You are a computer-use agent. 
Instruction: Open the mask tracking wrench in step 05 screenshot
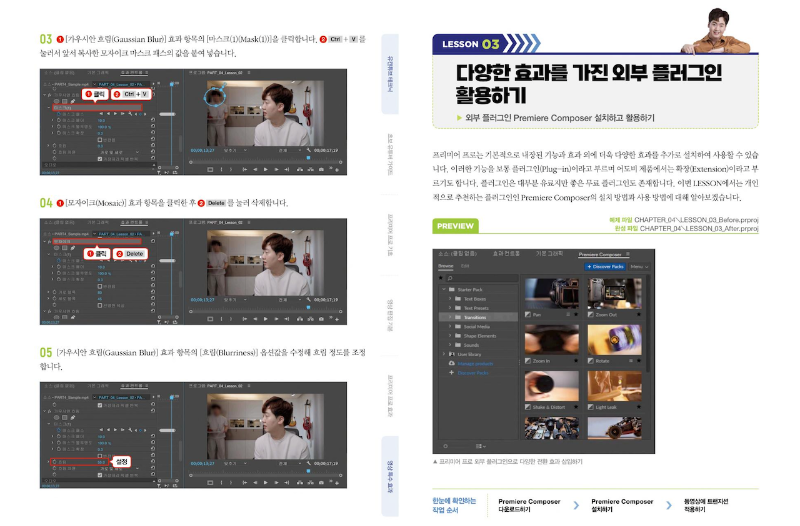[x=130, y=430]
